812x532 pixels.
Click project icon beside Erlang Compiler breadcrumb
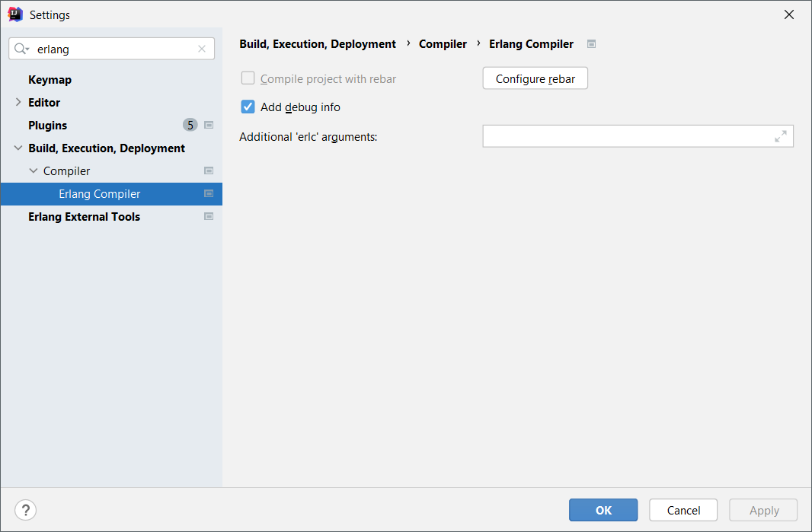(x=591, y=44)
